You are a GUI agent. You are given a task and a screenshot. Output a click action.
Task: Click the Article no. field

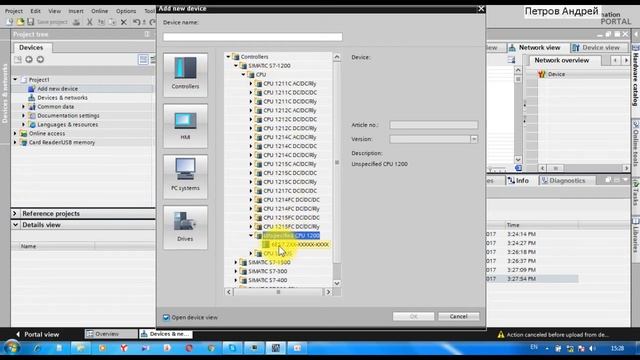pyautogui.click(x=433, y=125)
